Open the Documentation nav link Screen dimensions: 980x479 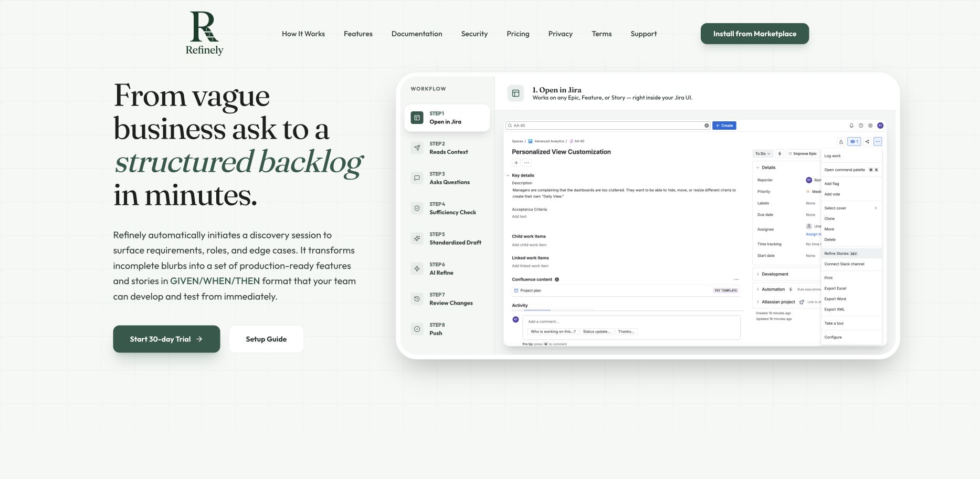[x=417, y=34]
